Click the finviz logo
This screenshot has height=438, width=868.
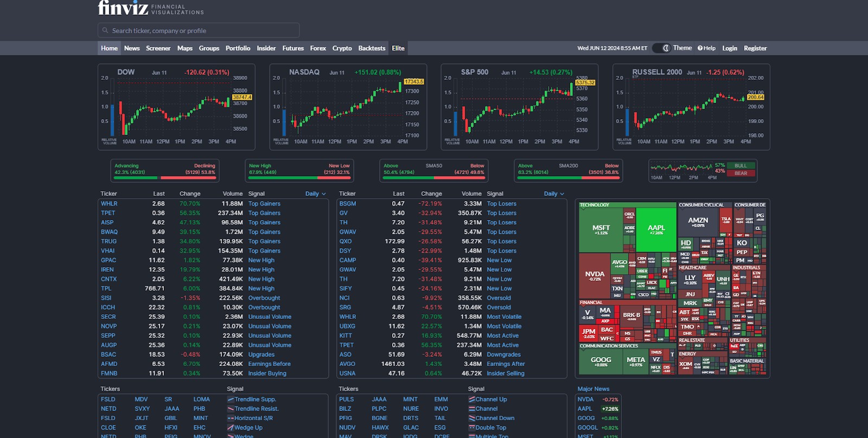pos(123,8)
